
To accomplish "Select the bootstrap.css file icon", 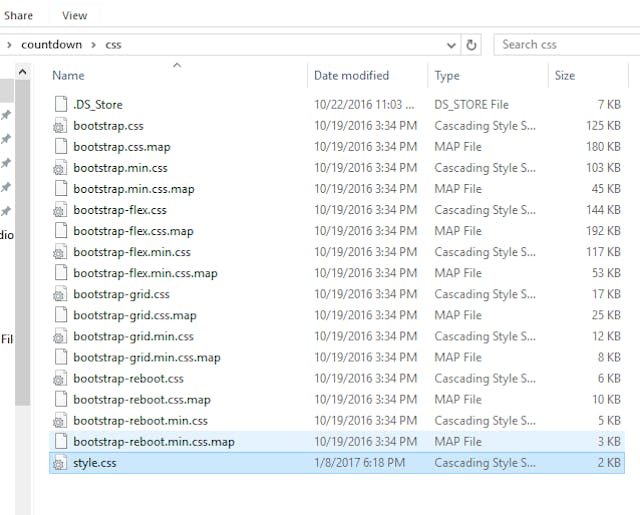I will [x=60, y=126].
